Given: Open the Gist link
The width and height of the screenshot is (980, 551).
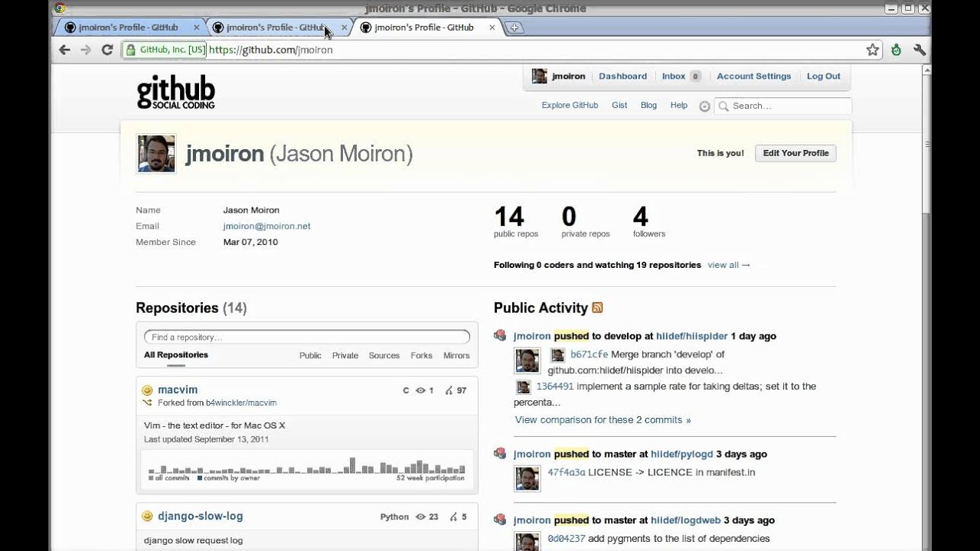Looking at the screenshot, I should coord(619,106).
